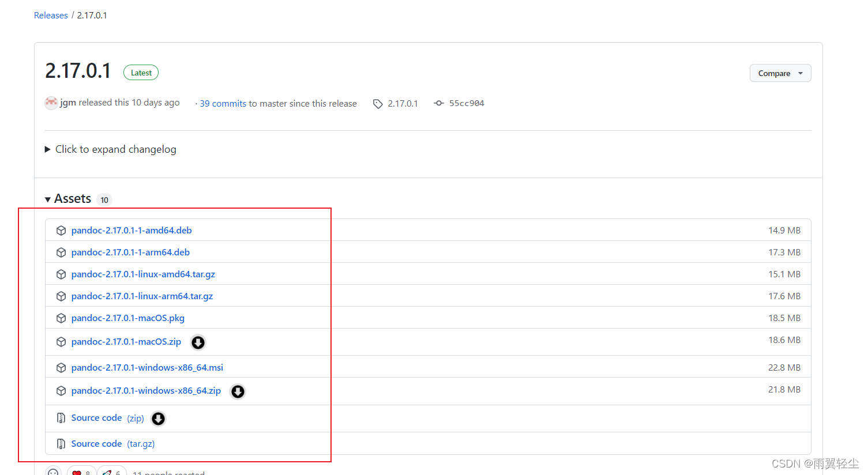Click the package icon beside linux-arm64.tar.gz

[61, 296]
